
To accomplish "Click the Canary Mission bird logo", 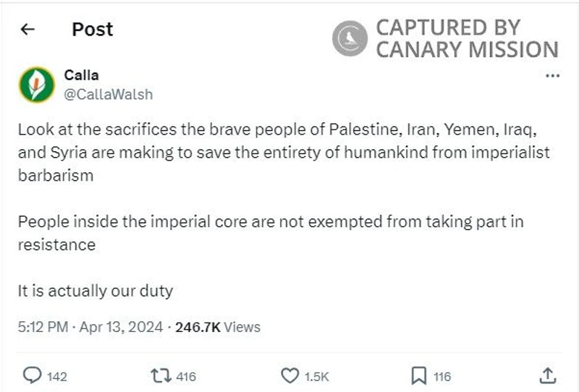I will click(350, 38).
